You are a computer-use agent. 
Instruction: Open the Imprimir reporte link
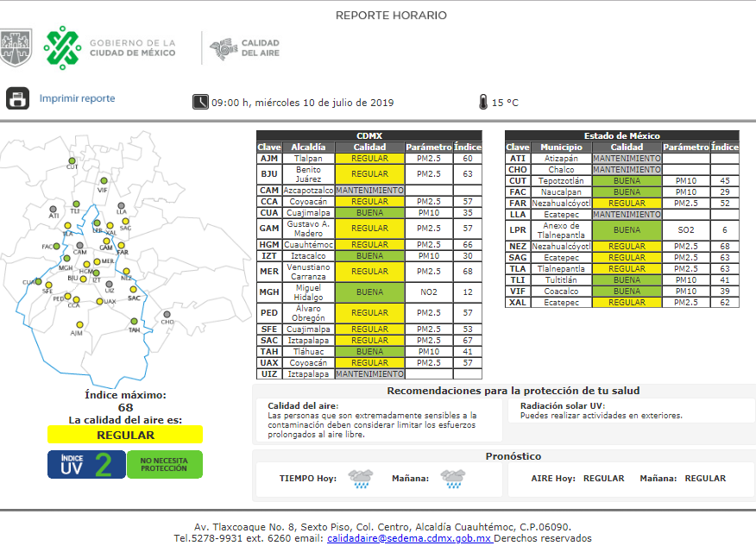coord(77,98)
